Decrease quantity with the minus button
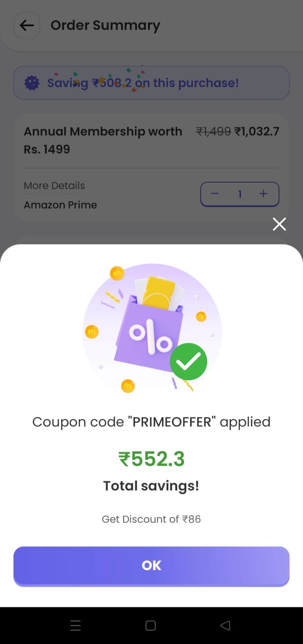 [215, 194]
